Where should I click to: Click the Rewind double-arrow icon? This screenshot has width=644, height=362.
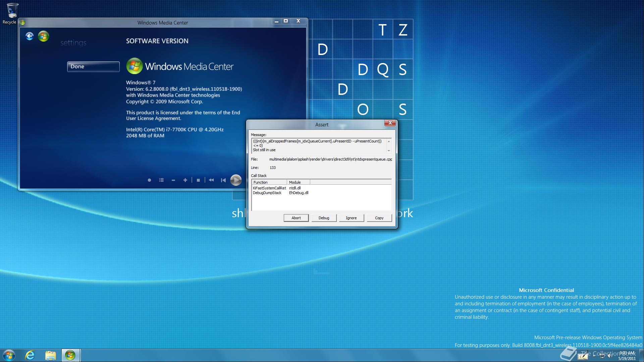click(x=211, y=180)
